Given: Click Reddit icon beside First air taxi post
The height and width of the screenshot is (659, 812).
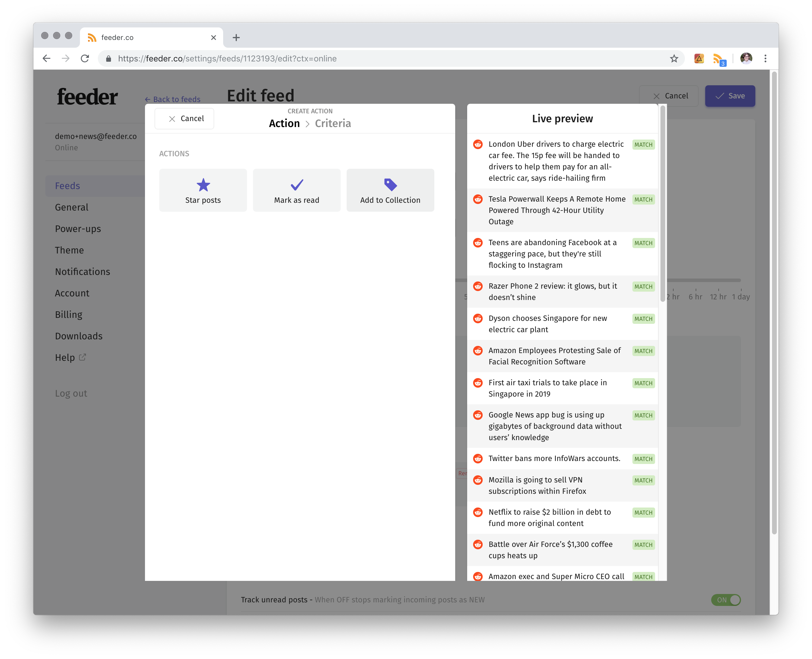Looking at the screenshot, I should pyautogui.click(x=478, y=383).
